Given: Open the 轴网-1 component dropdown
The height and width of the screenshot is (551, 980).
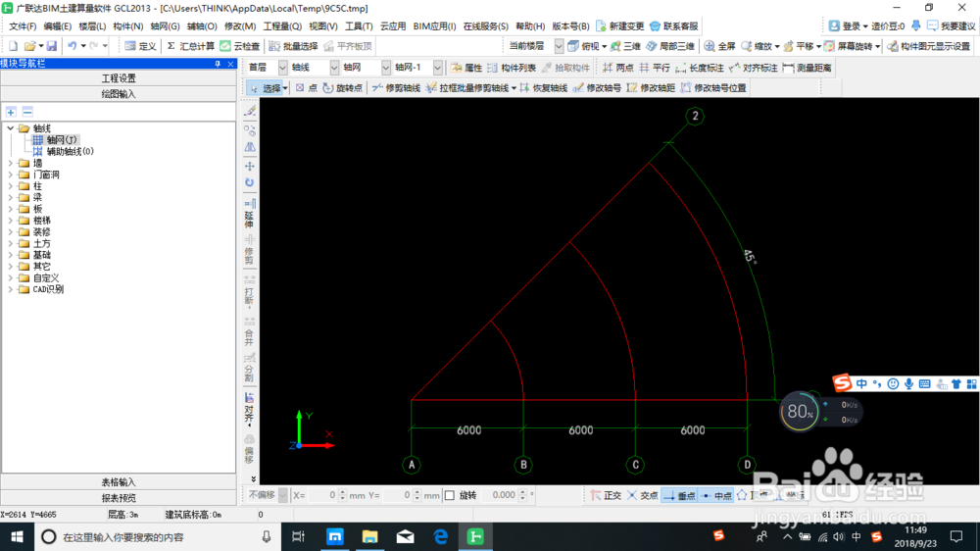Looking at the screenshot, I should pyautogui.click(x=437, y=68).
